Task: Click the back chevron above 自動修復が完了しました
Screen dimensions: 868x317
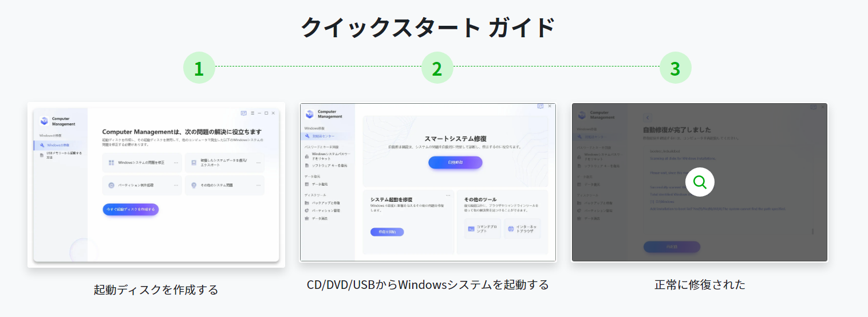Action: [648, 118]
